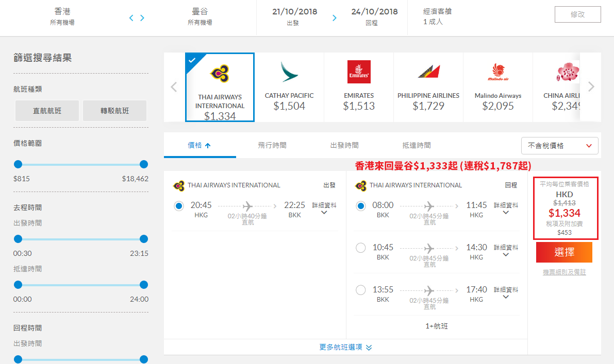
Task: Toggle the 直航航班 direct flight filter
Action: click(47, 111)
